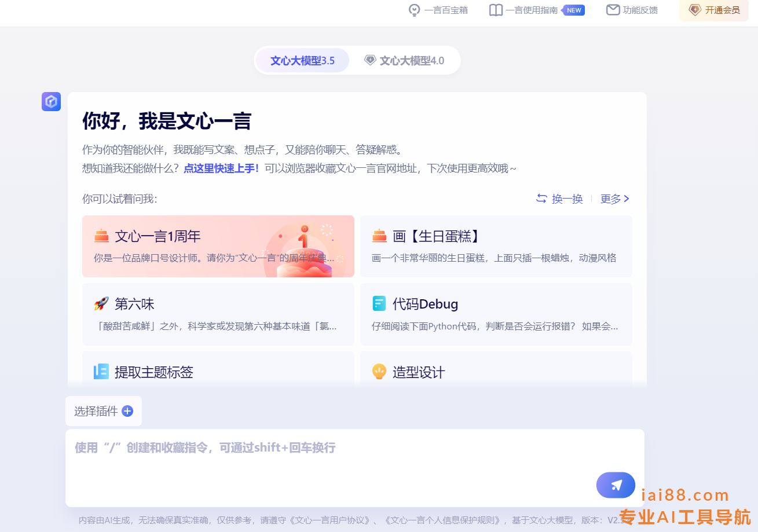Open the 一言使用指南 book icon
The image size is (758, 532).
496,10
